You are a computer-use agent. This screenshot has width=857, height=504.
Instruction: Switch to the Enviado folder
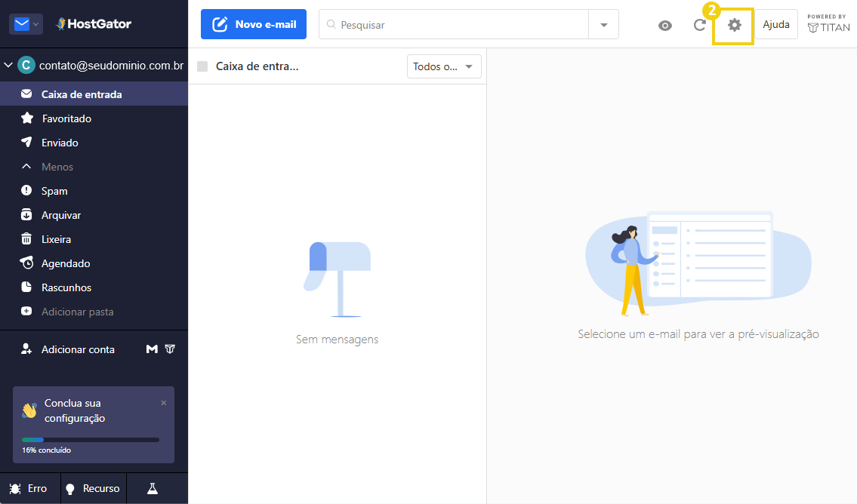(x=59, y=142)
